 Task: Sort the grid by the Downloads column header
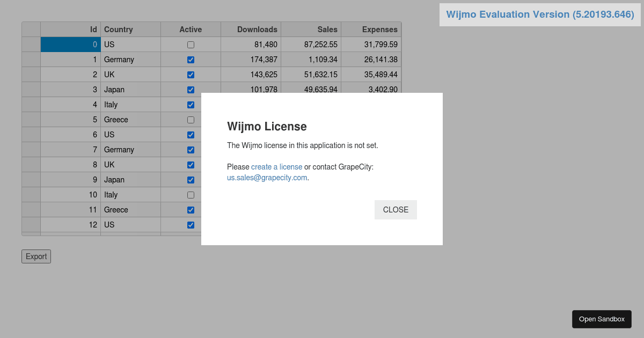(251, 29)
